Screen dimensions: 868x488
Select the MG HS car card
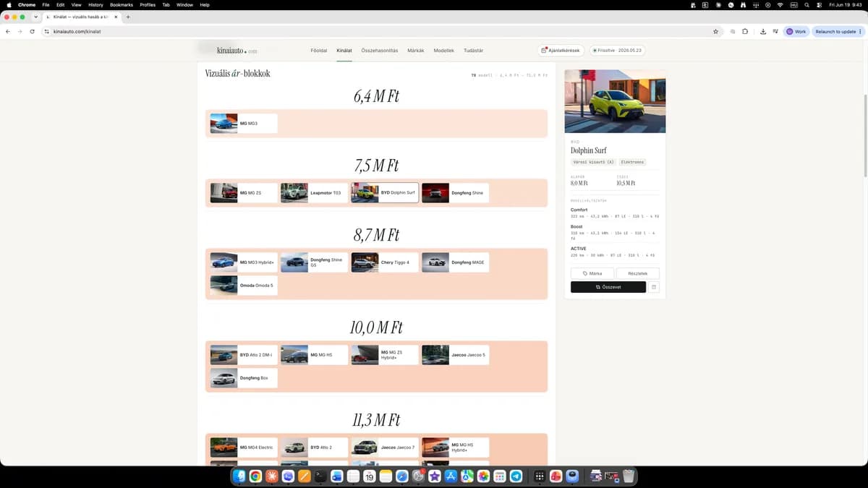[x=314, y=355]
